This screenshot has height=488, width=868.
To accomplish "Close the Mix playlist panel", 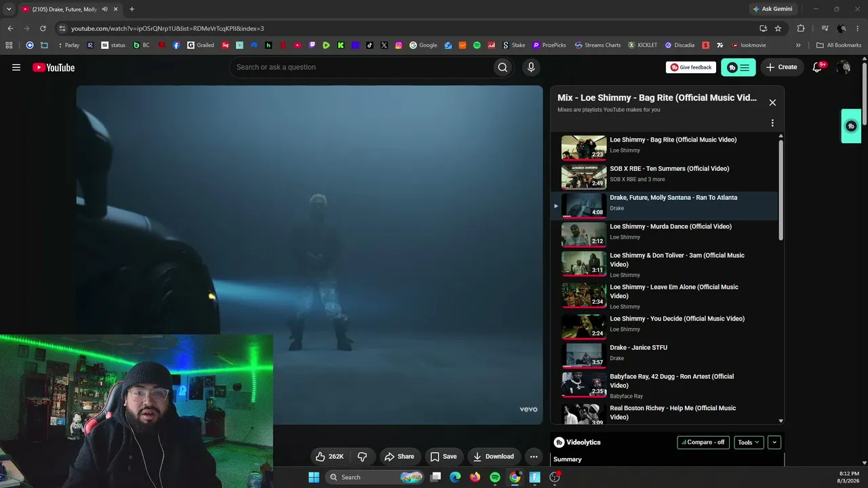I will coord(772,102).
